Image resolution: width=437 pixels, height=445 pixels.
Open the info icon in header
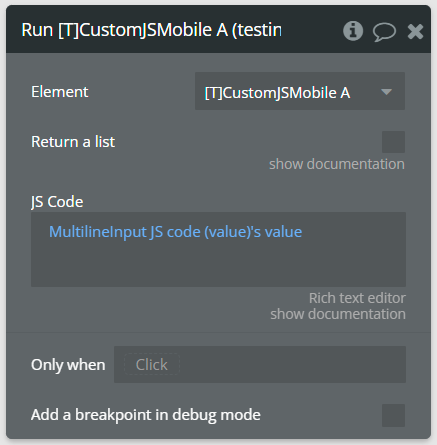click(353, 31)
